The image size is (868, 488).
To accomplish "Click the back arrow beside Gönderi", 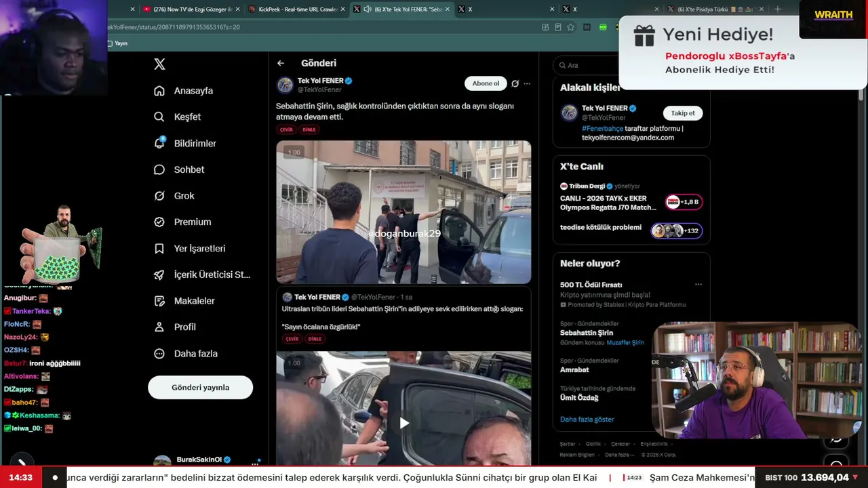I will point(281,63).
